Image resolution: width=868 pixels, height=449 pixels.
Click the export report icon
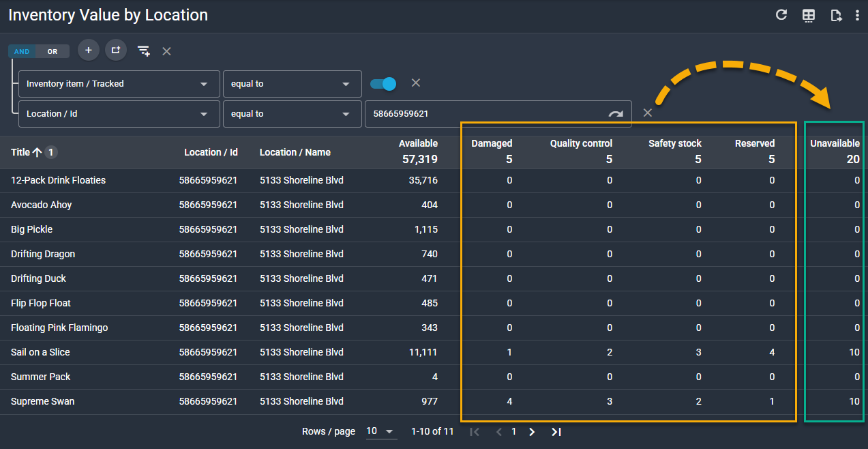tap(836, 16)
